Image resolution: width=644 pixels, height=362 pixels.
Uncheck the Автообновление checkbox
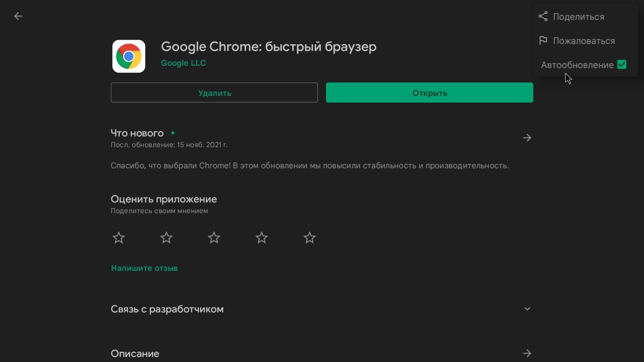(x=622, y=64)
